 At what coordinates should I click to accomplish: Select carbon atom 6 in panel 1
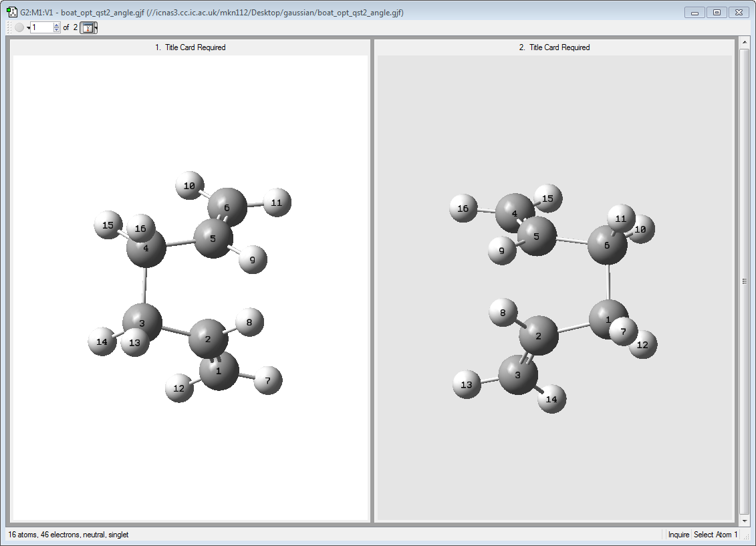[x=229, y=207]
